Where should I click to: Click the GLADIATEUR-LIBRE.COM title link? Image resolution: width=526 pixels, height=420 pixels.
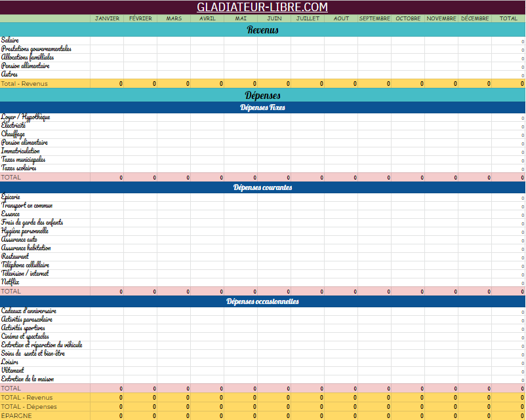pos(262,7)
